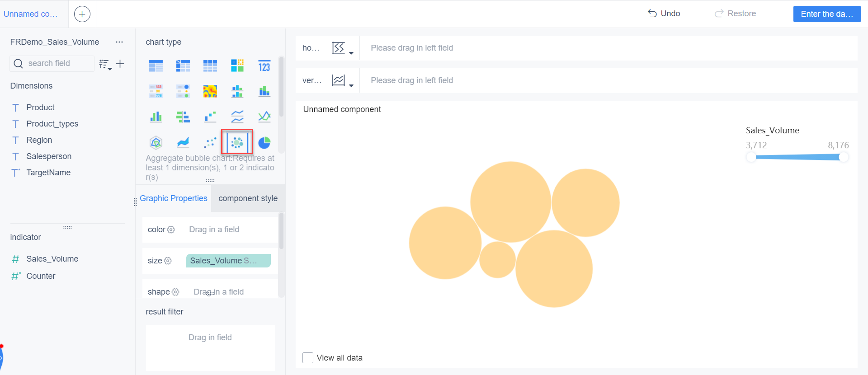Focus the search field input

pyautogui.click(x=52, y=63)
